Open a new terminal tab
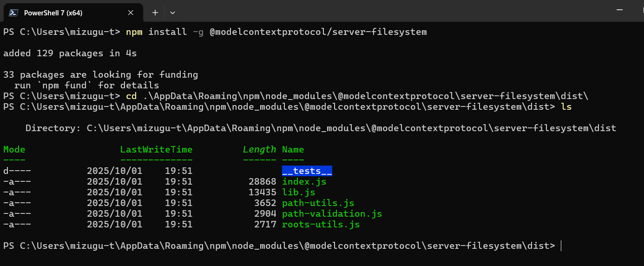This screenshot has width=644, height=266. point(155,13)
